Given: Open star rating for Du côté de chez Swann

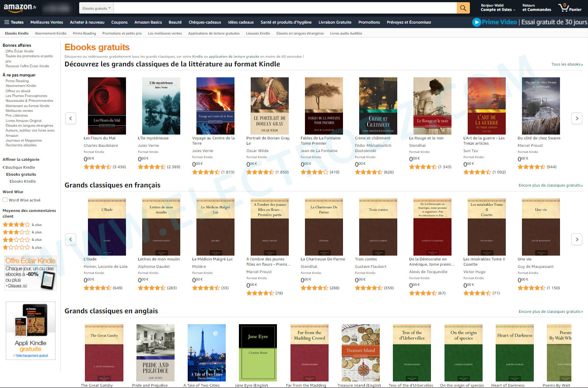Looking at the screenshot, I should 532,167.
